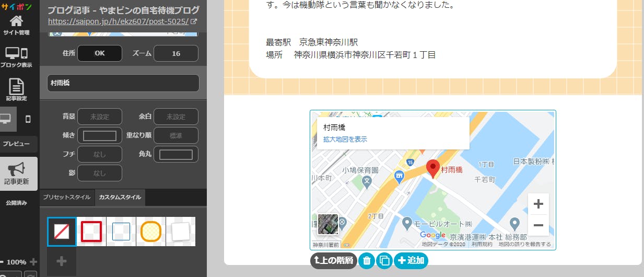This screenshot has height=277, width=644.
Task: Add a new custom style with plus
Action: 62,261
